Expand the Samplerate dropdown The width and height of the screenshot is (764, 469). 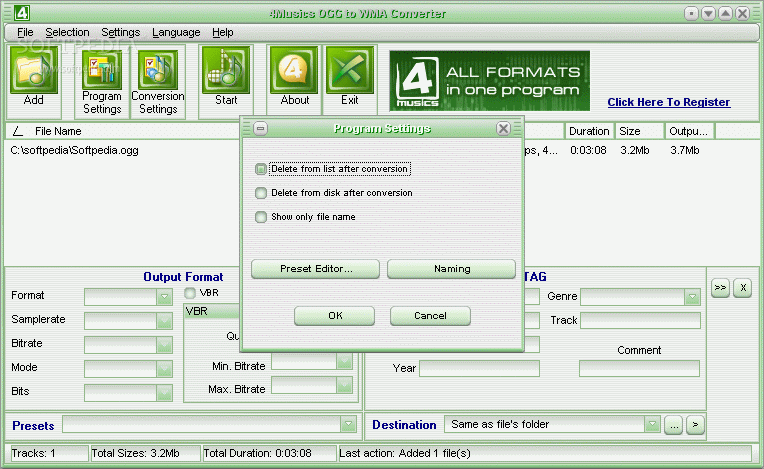164,320
